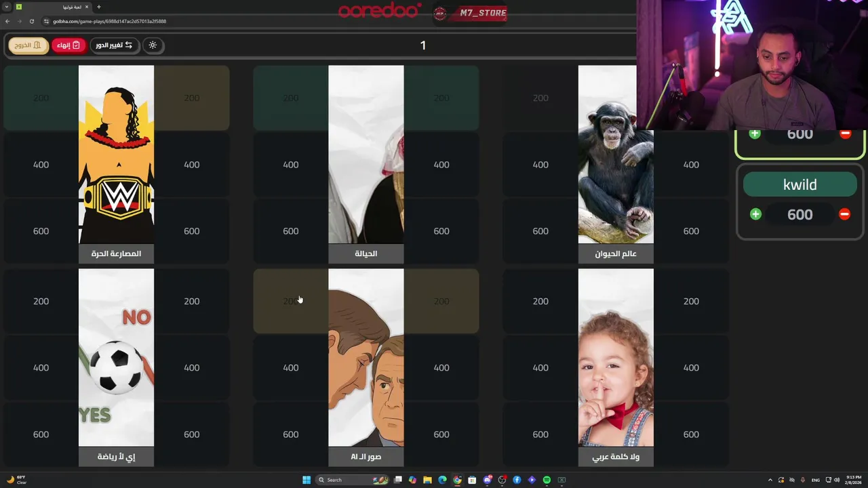Close the لعبة قولها browser tab
Image resolution: width=868 pixels, height=488 pixels.
[x=87, y=7]
